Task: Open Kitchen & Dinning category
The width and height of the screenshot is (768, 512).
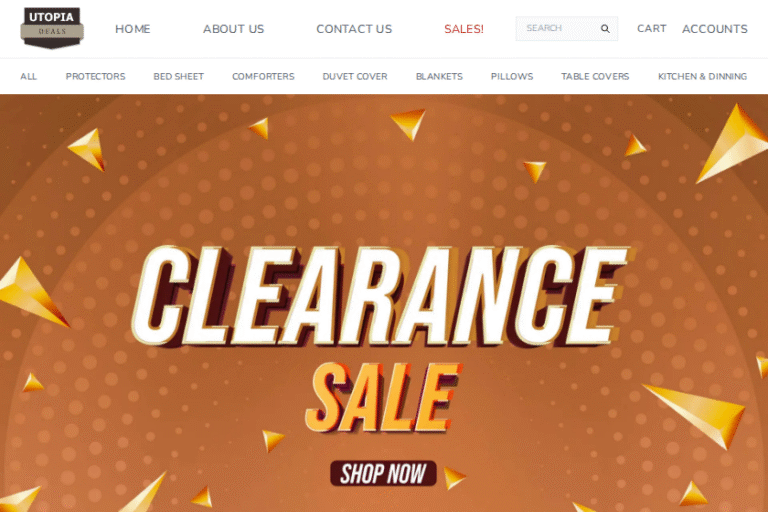Action: click(702, 76)
